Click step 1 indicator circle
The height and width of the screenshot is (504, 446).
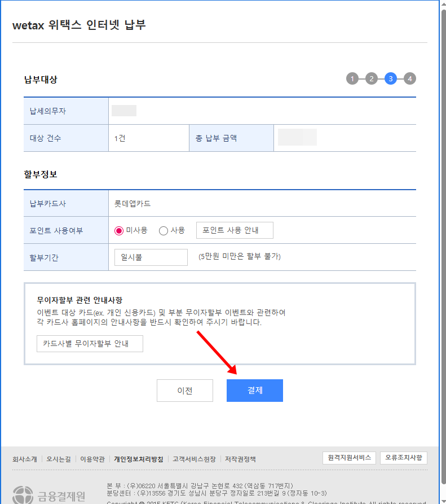352,78
